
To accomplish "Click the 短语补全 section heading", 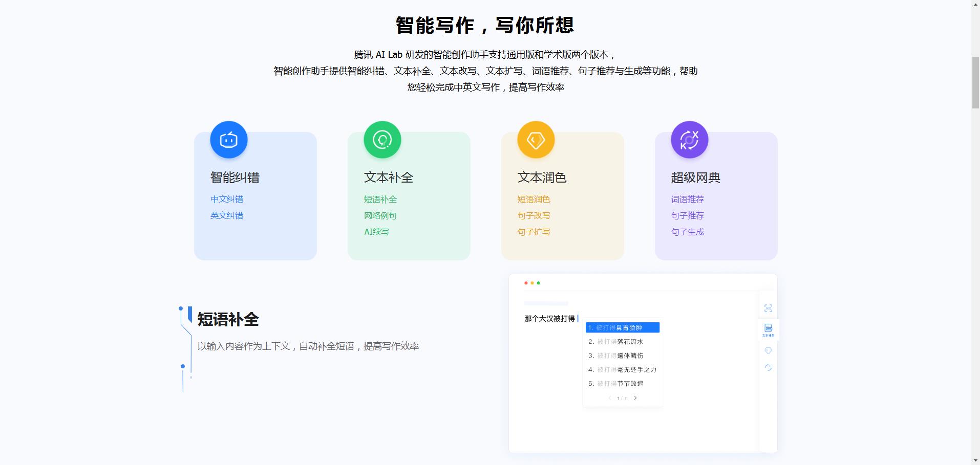I will 228,320.
